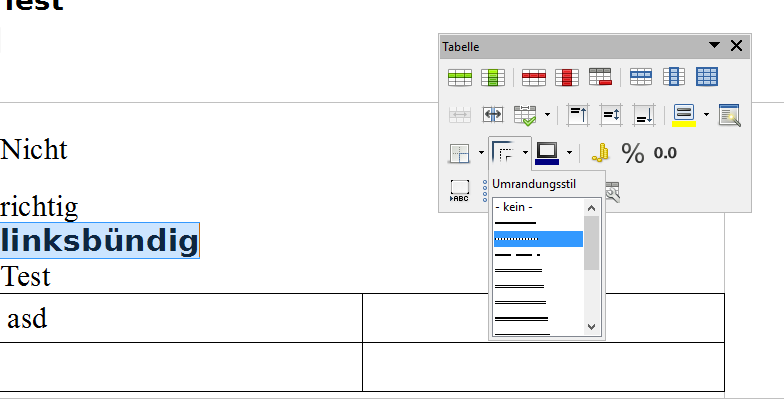Align cell content to bottom
This screenshot has width=784, height=412.
[644, 115]
